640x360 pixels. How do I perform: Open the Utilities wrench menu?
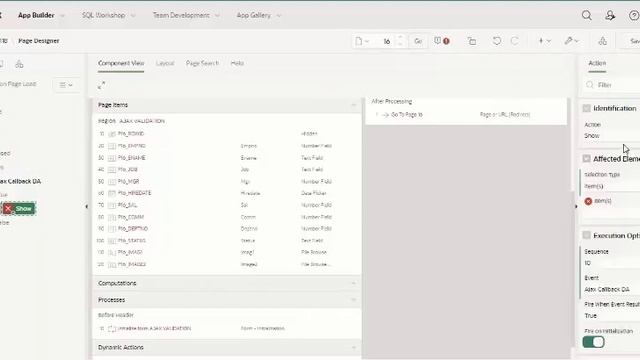tap(571, 41)
